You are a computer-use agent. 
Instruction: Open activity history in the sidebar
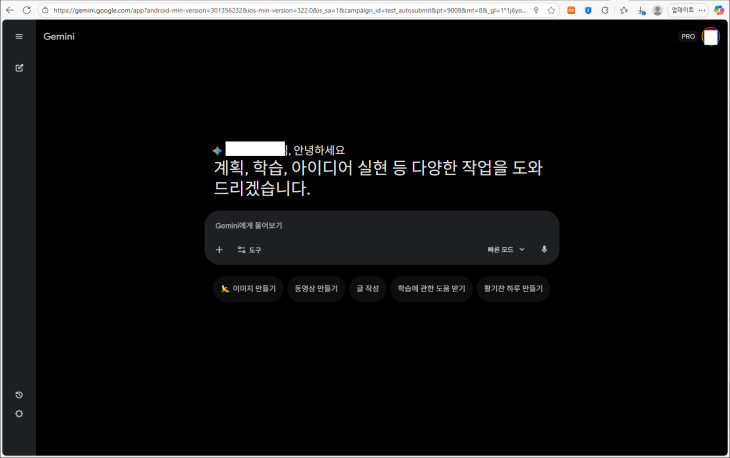point(19,395)
